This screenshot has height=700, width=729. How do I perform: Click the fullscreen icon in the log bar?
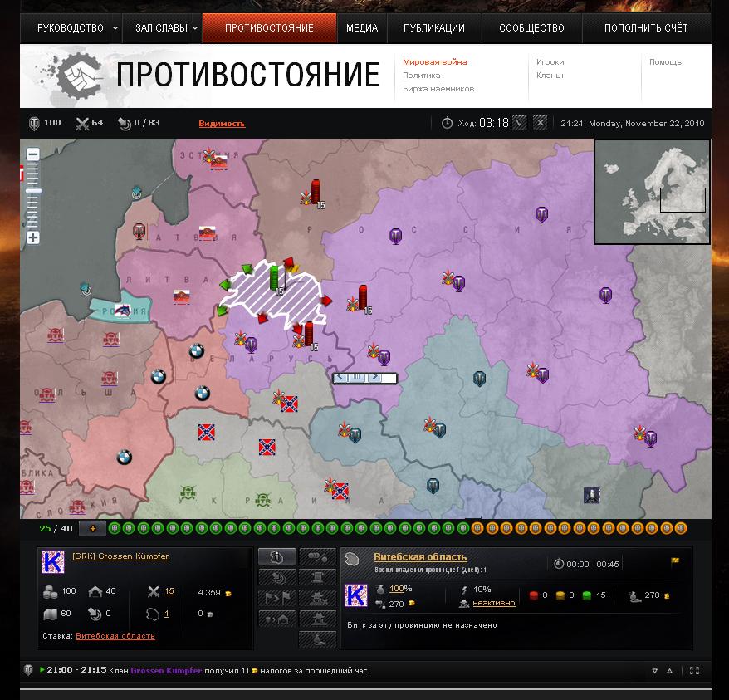(694, 671)
